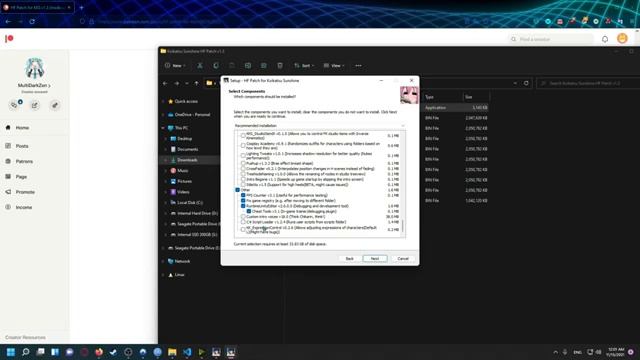The height and width of the screenshot is (360, 640).
Task: Click the Find a creator search field
Action: tap(551, 39)
